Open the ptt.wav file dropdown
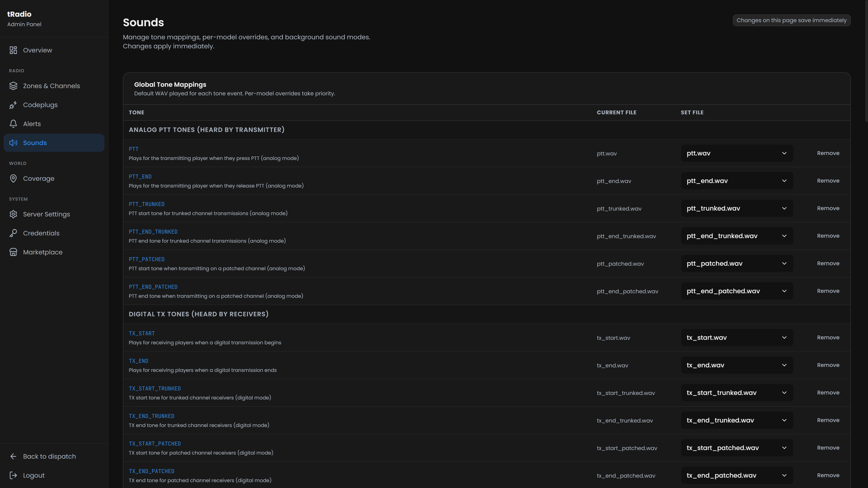This screenshot has height=488, width=868. click(737, 153)
